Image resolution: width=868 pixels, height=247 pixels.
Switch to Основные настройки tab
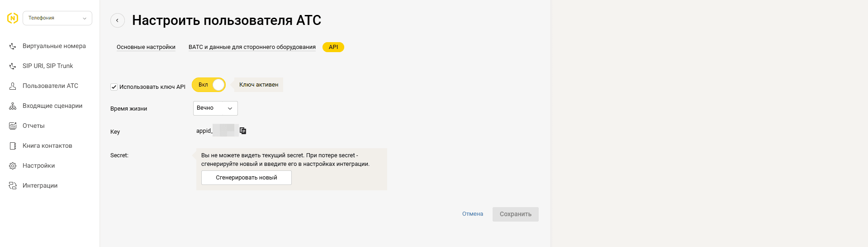[146, 47]
